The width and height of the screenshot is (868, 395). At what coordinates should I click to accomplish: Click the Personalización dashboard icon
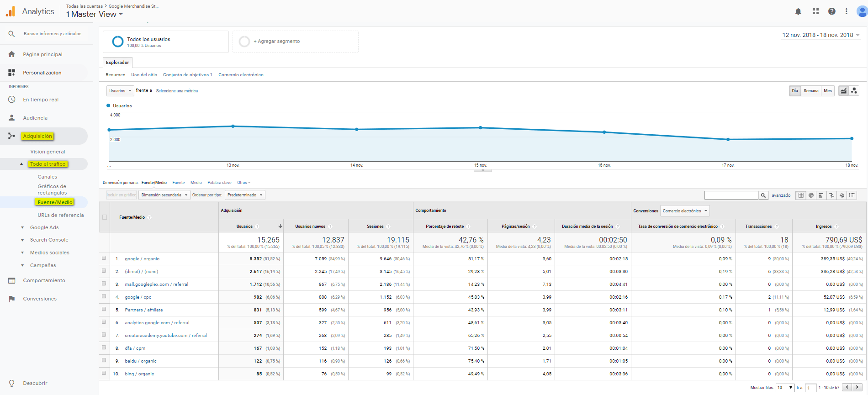(x=12, y=73)
